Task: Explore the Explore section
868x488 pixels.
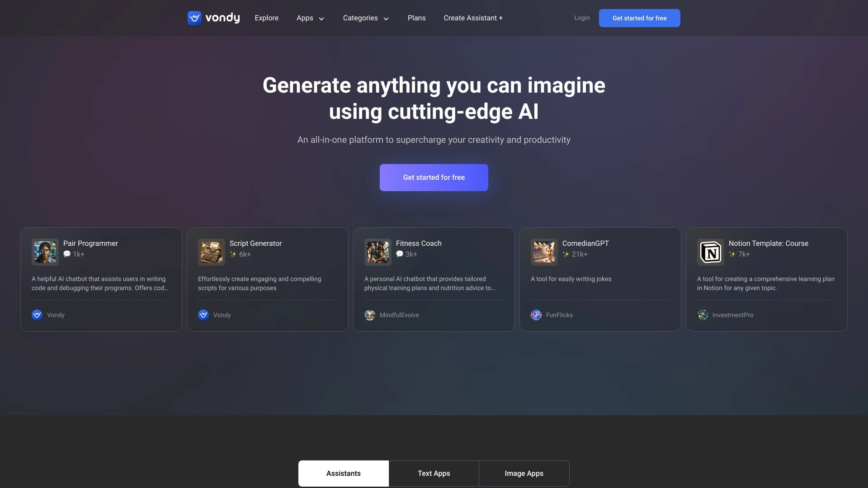Action: coord(266,18)
